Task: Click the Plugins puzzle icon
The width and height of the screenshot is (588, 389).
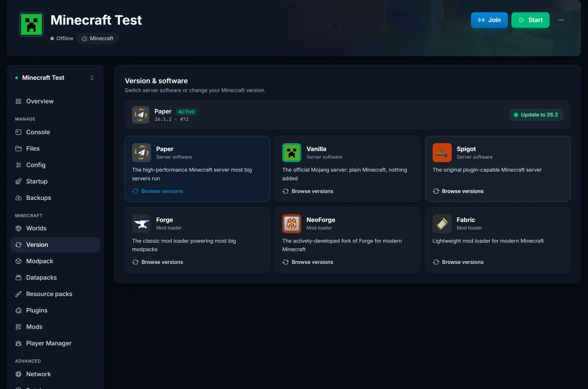Action: point(18,311)
